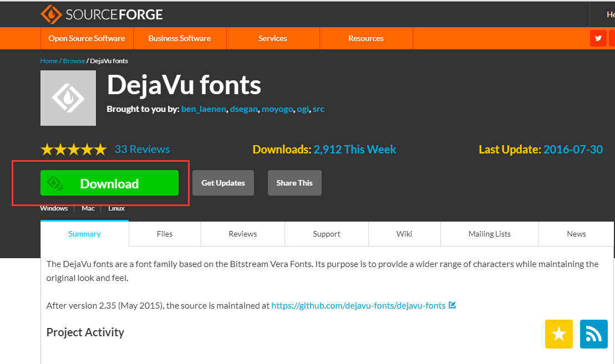The height and width of the screenshot is (364, 615).
Task: Open GitHub via the external-link icon
Action: click(x=452, y=305)
